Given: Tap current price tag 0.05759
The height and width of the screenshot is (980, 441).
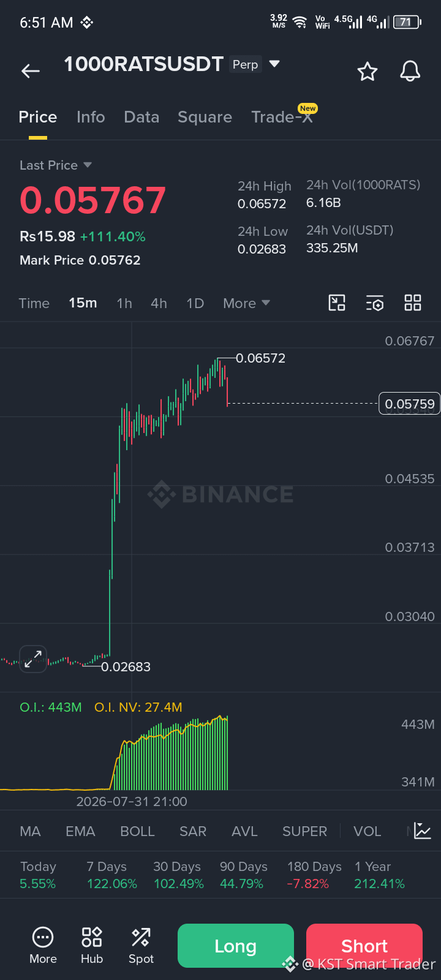Looking at the screenshot, I should click(x=409, y=404).
